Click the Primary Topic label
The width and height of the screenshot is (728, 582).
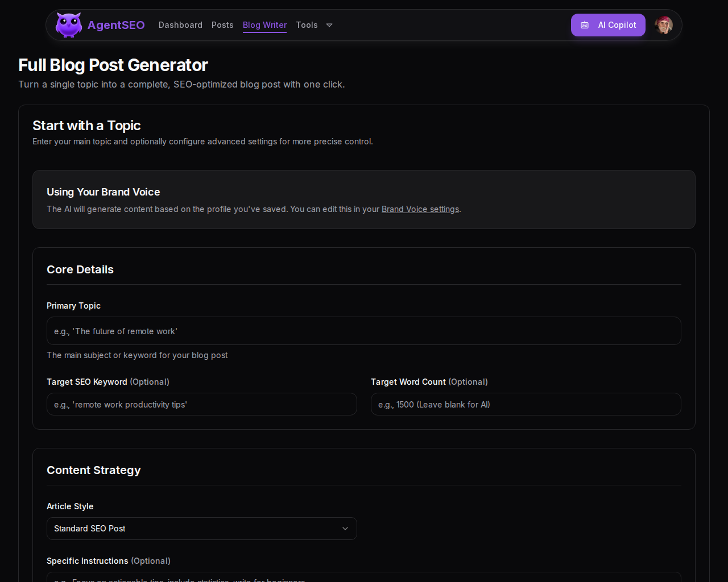coord(73,306)
